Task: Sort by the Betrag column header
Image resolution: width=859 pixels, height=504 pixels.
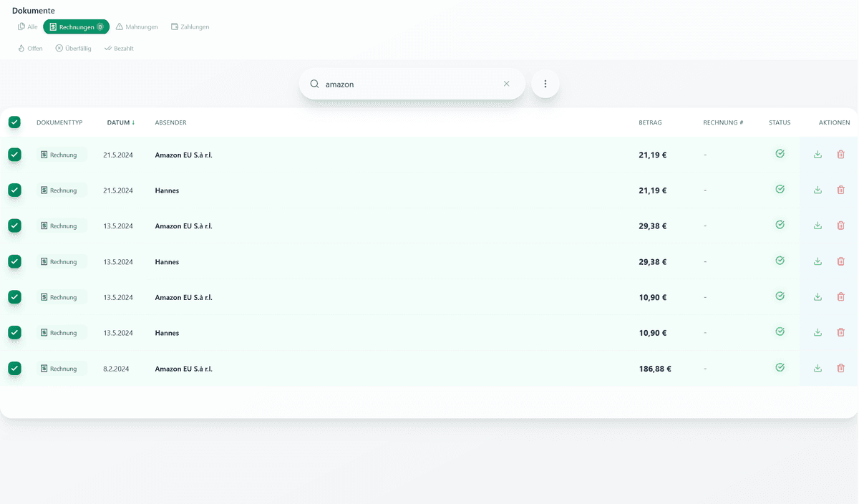Action: coord(650,122)
